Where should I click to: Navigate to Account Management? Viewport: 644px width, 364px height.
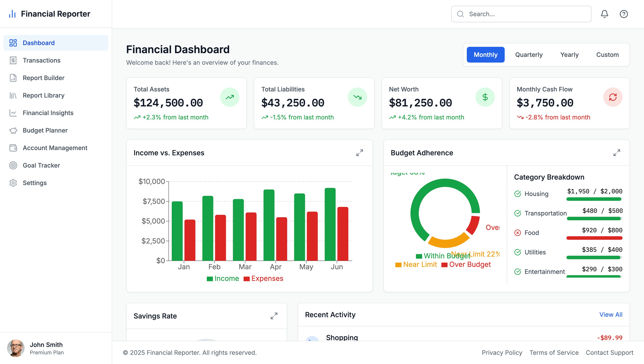pos(13,148)
